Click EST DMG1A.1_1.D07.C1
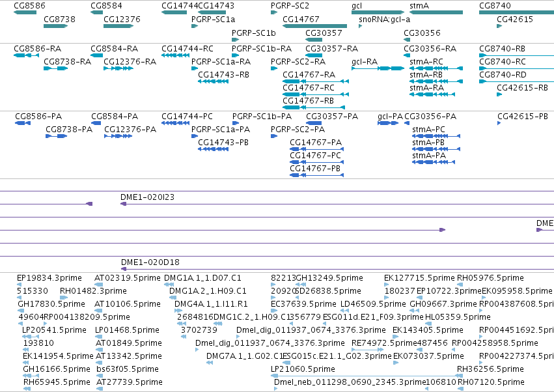 169,285
